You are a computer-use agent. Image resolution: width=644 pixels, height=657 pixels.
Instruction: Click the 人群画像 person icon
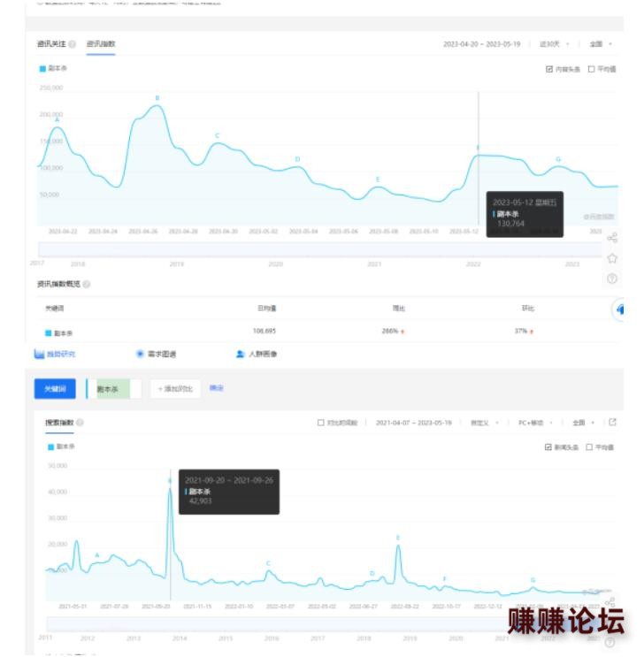[241, 354]
